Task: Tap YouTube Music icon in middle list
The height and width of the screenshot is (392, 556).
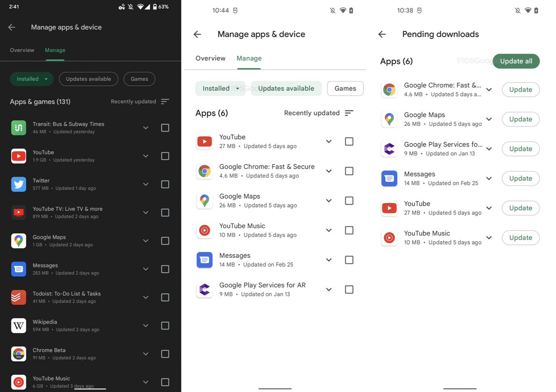Action: 205,230
